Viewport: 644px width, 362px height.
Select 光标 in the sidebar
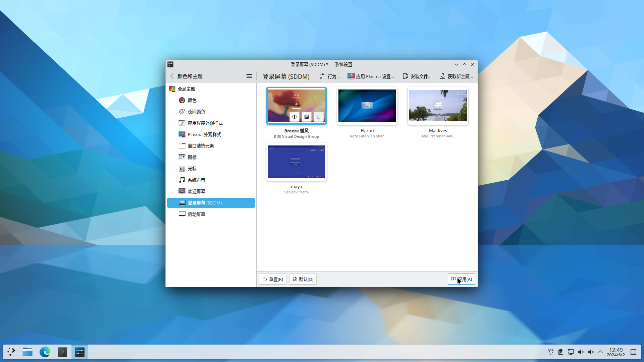(x=192, y=169)
